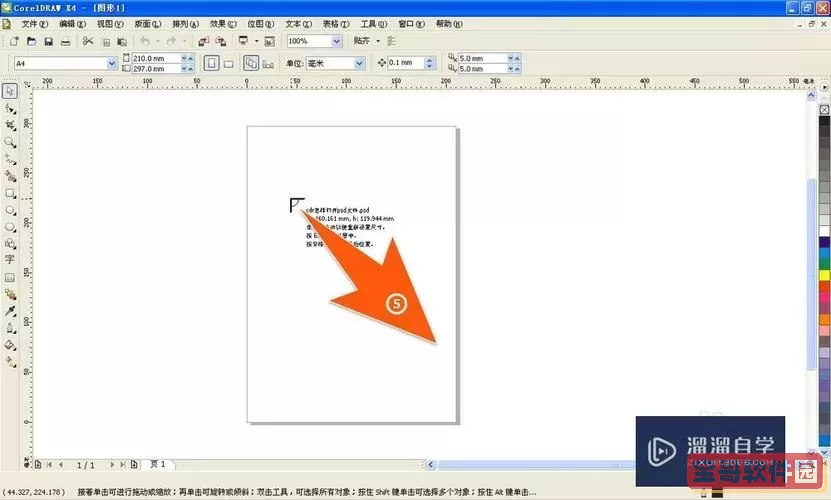Expand the Undo history dropdown arrow

pyautogui.click(x=157, y=41)
